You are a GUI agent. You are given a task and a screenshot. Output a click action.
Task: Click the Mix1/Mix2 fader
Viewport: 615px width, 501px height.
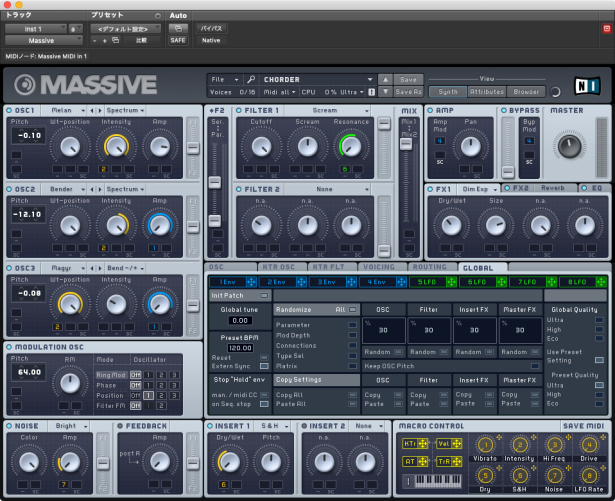tap(406, 143)
